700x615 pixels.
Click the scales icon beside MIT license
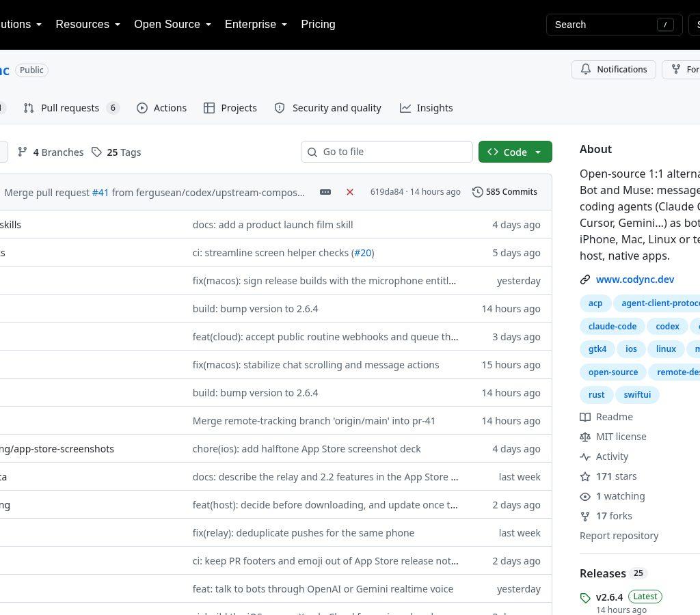(585, 437)
